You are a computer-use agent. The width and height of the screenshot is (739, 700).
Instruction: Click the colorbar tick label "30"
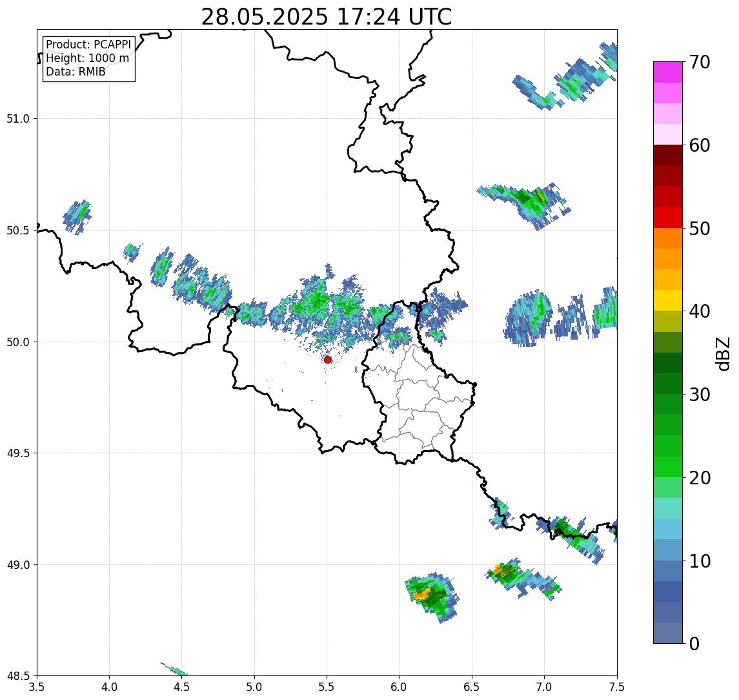point(700,395)
